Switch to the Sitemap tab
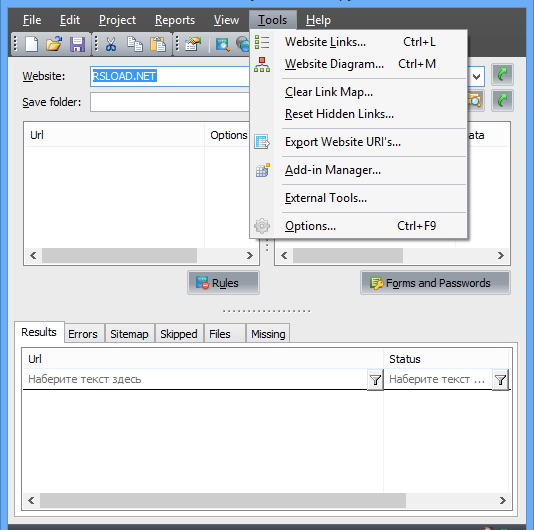The image size is (534, 530). click(x=129, y=334)
